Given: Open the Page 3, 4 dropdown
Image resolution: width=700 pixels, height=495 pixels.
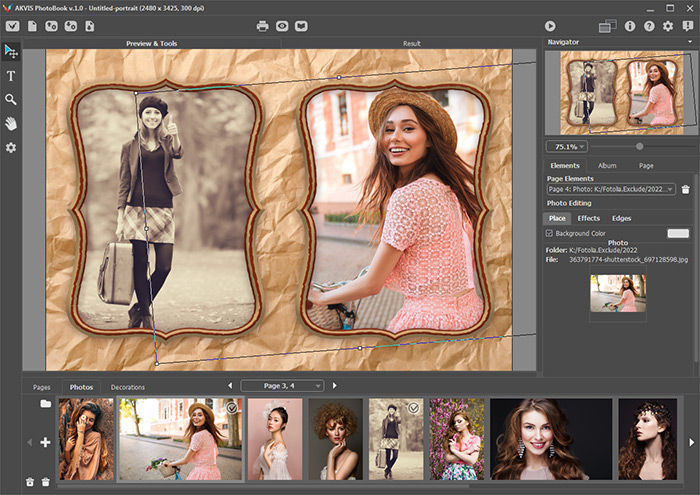Looking at the screenshot, I should tap(282, 386).
